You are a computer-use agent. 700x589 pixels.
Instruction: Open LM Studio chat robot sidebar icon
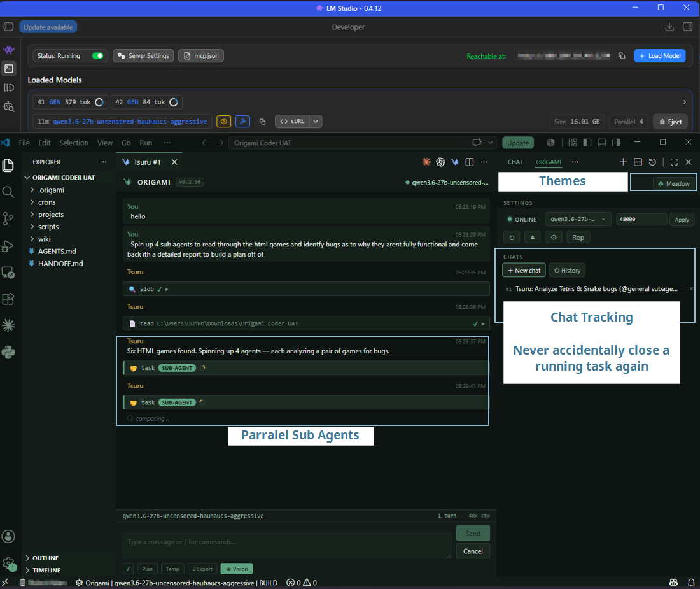8,49
